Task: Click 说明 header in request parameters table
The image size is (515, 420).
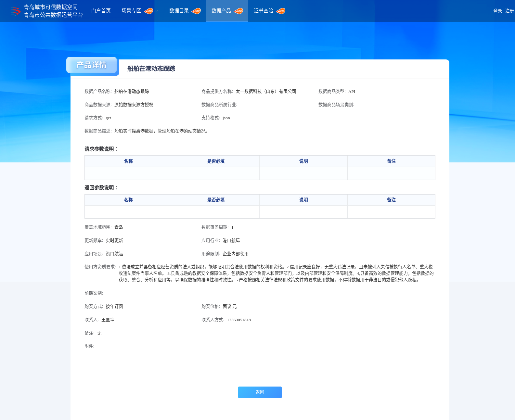Action: point(303,161)
